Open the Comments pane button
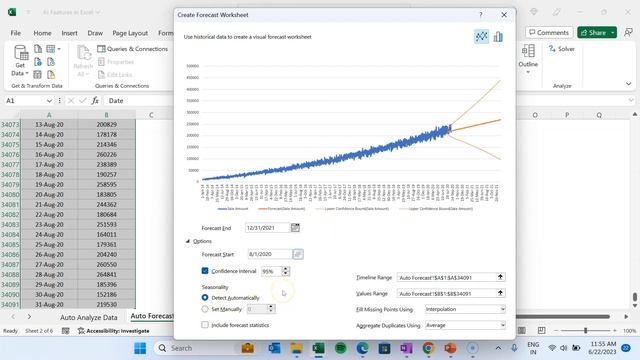The image size is (640, 360). [x=549, y=33]
